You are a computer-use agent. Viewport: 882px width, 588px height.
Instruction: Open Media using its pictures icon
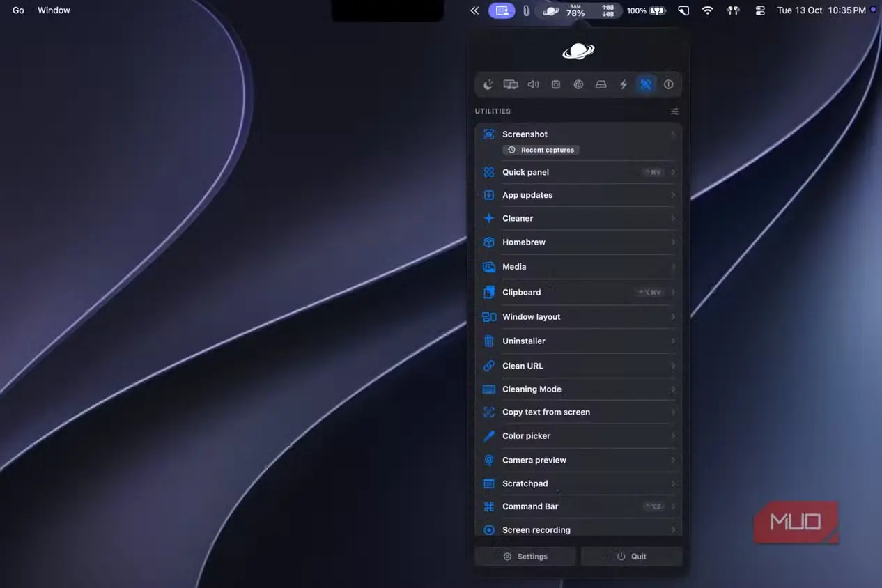coord(489,267)
